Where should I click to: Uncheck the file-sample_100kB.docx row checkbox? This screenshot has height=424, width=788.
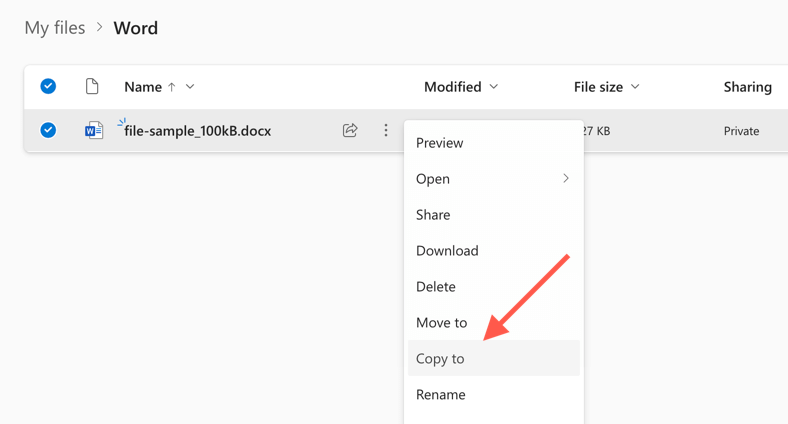48,130
